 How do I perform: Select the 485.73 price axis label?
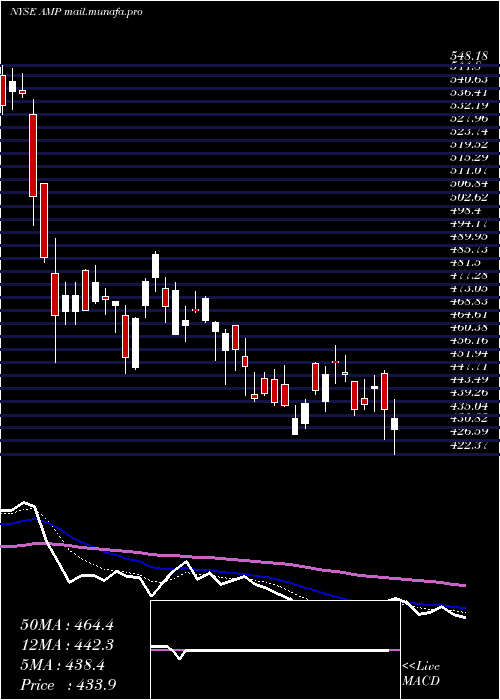(x=468, y=249)
